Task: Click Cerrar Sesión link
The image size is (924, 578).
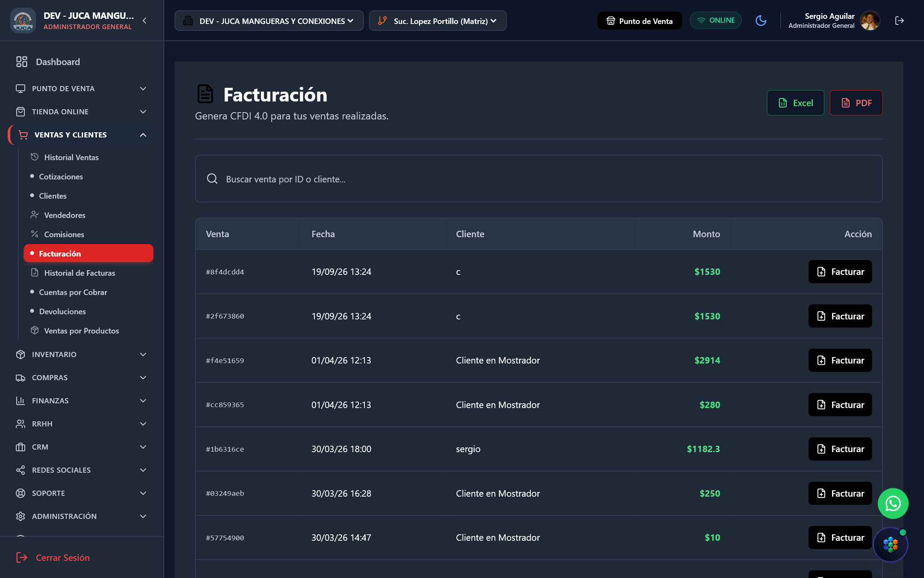Action: [53, 557]
